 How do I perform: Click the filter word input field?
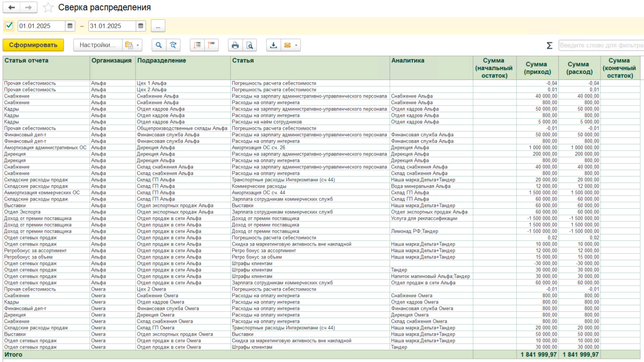point(600,45)
